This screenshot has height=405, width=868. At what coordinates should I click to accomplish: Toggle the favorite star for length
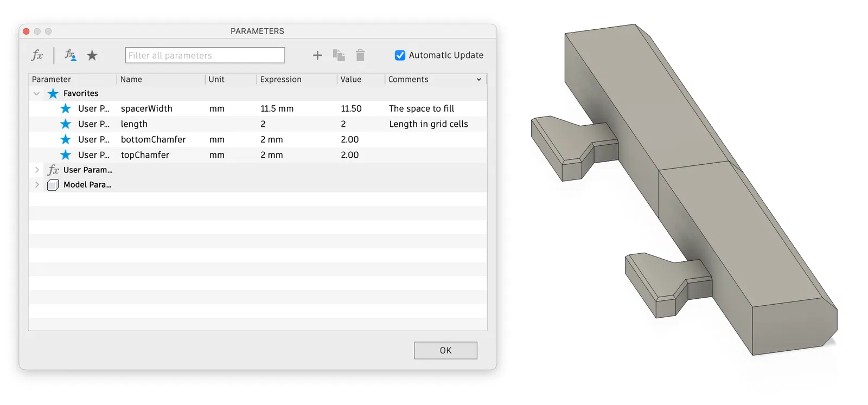point(66,124)
